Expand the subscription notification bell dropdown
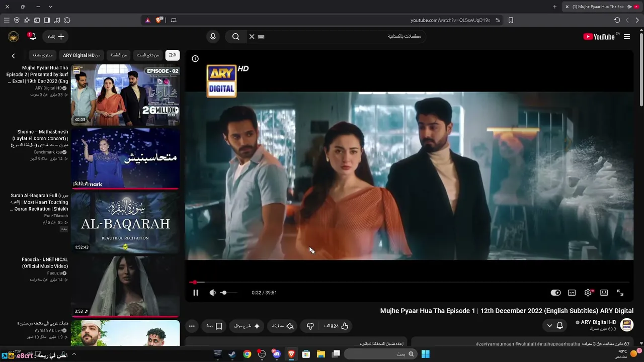This screenshot has height=362, width=644. 555,326
